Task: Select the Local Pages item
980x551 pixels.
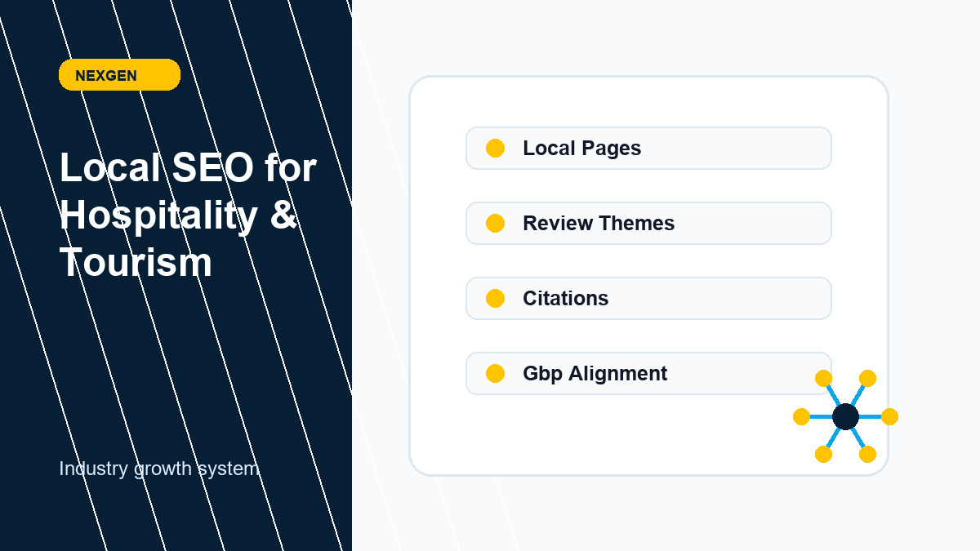Action: pos(648,149)
